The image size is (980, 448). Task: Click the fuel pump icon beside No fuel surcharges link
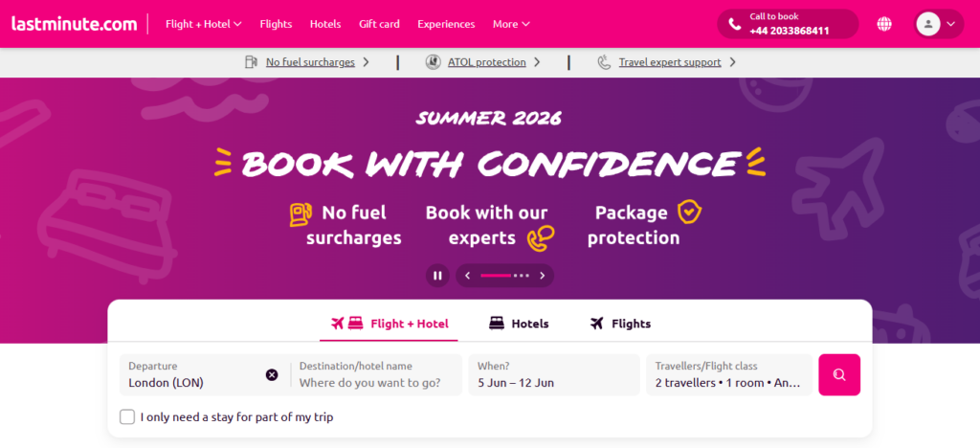tap(252, 62)
